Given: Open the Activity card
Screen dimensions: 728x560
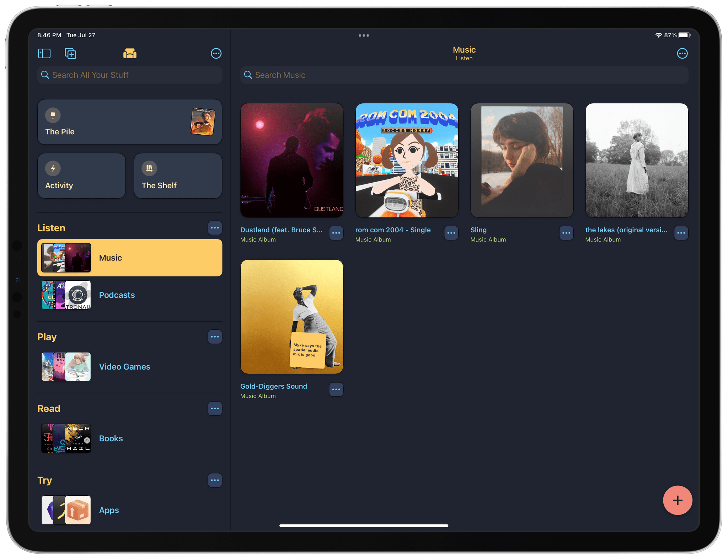Looking at the screenshot, I should click(81, 176).
